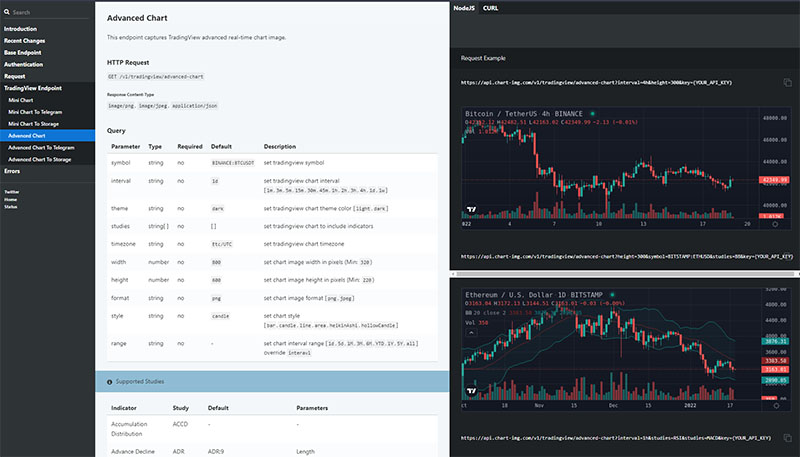Click the green market status dot on Bitcoin chart
800x457 pixels.
tap(592, 113)
